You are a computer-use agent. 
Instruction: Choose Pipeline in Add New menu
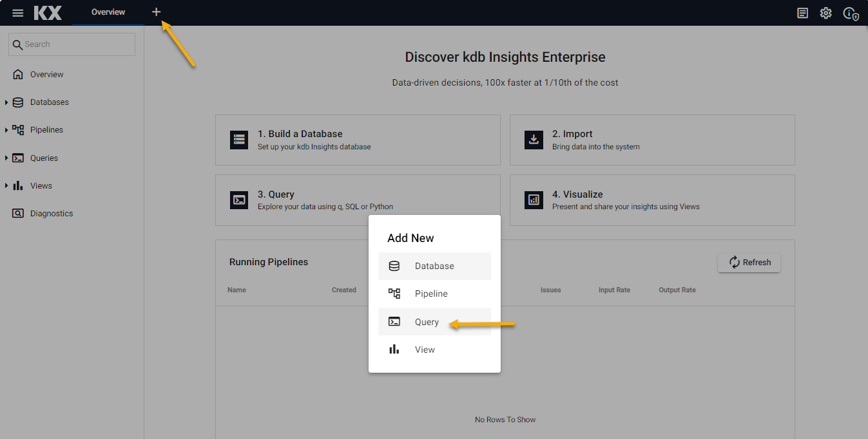(x=434, y=294)
